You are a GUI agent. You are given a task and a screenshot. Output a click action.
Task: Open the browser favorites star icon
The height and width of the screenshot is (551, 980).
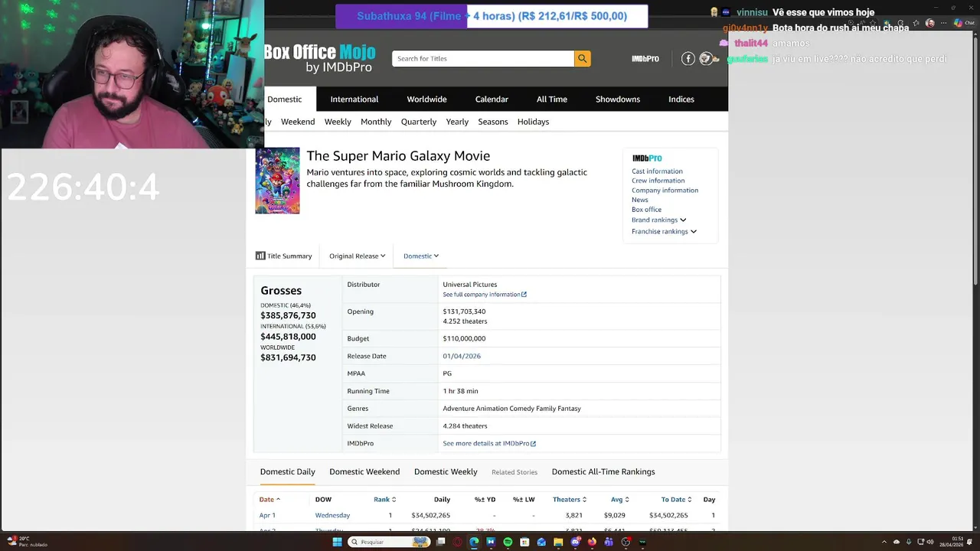click(916, 23)
